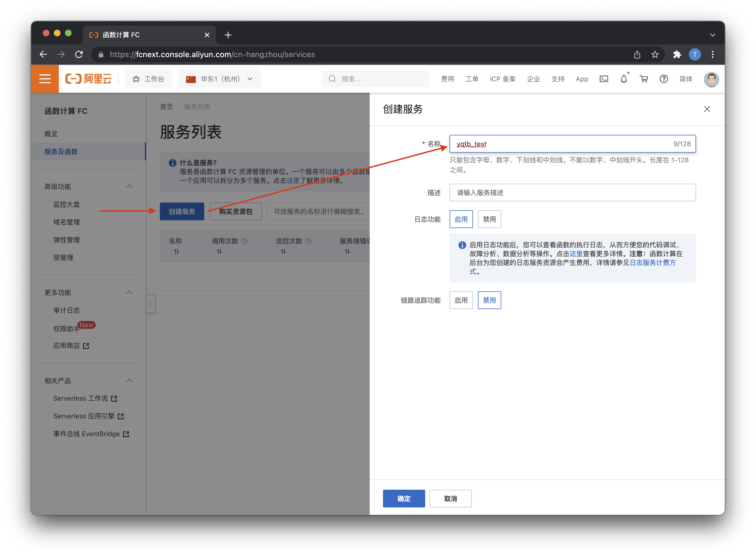Viewport: 756px width, 556px height.
Task: Expand browser tab search chevron
Action: point(712,35)
